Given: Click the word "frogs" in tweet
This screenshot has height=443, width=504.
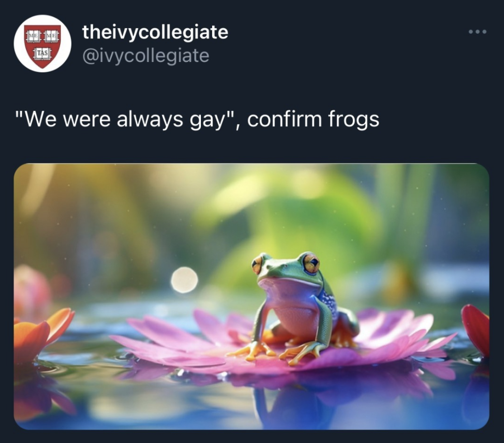Looking at the screenshot, I should click(354, 119).
